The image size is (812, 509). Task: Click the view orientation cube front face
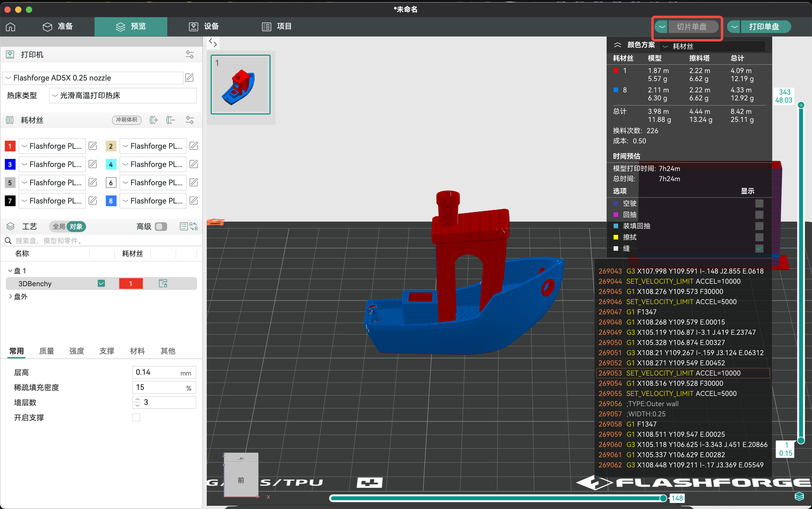pyautogui.click(x=241, y=479)
